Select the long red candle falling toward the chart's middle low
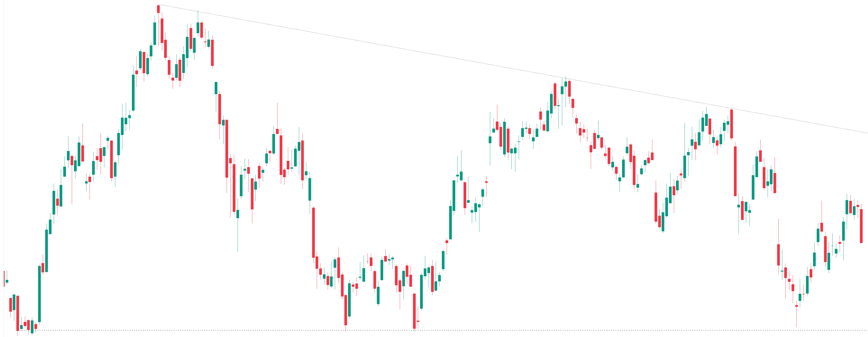 pyautogui.click(x=313, y=232)
